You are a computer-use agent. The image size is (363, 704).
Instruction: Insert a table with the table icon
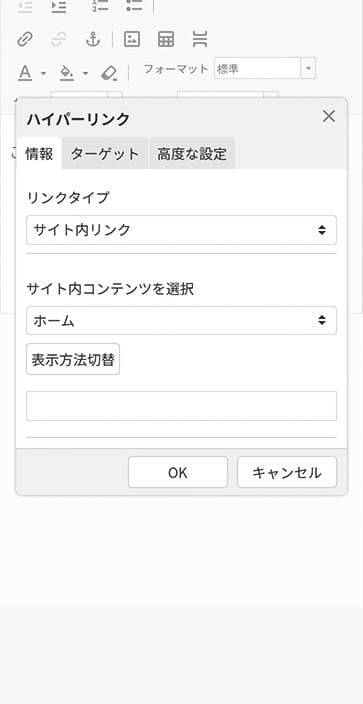[166, 40]
